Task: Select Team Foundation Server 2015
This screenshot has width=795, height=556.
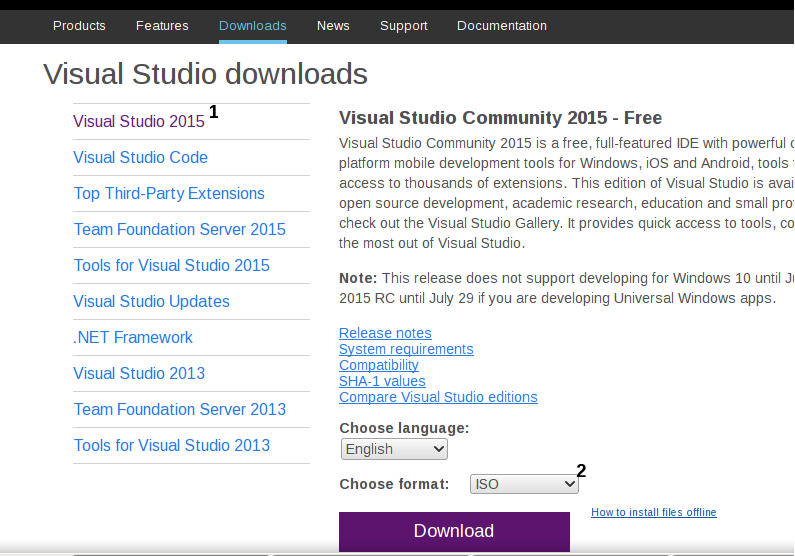Action: pyautogui.click(x=180, y=229)
